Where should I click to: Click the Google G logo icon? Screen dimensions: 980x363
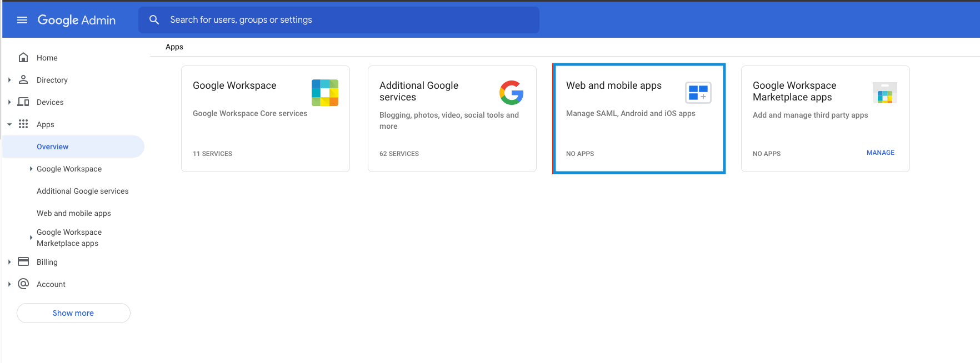tap(511, 93)
